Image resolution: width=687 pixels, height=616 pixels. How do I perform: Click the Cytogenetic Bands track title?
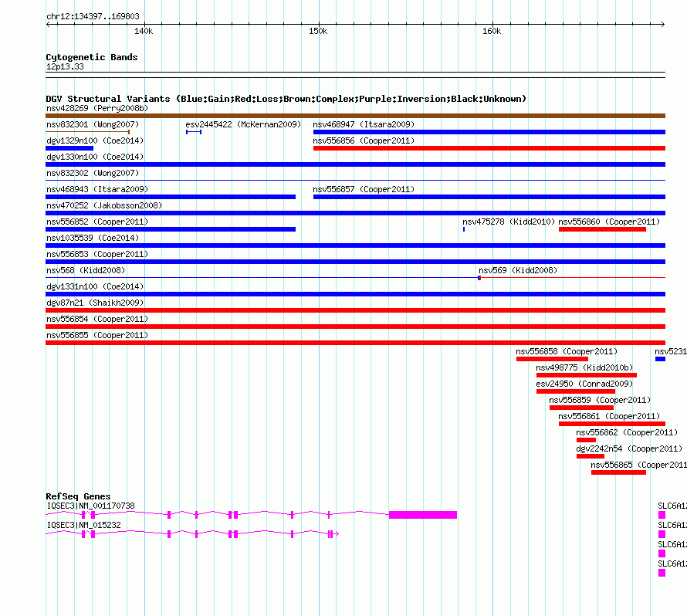coord(92,57)
